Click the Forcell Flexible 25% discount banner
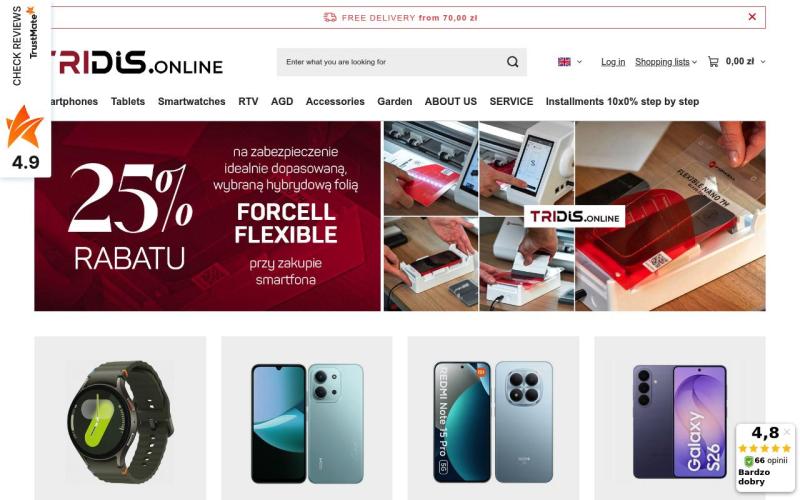The width and height of the screenshot is (800, 500). coord(208,216)
